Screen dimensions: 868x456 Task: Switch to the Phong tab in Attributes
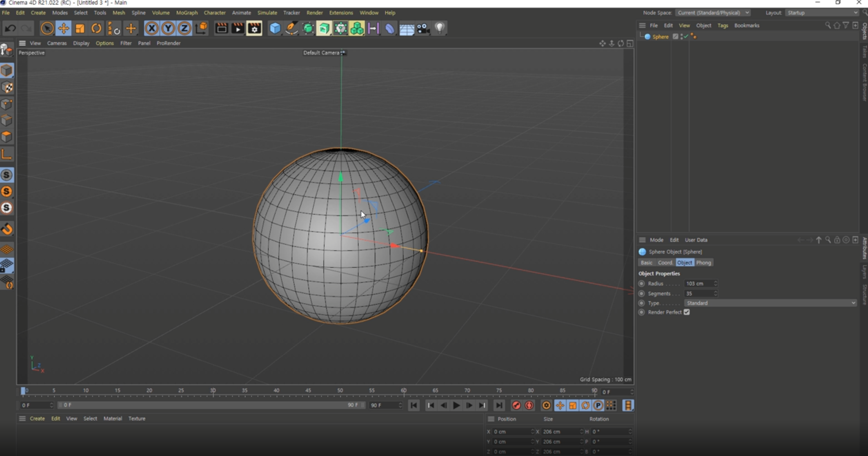point(703,262)
